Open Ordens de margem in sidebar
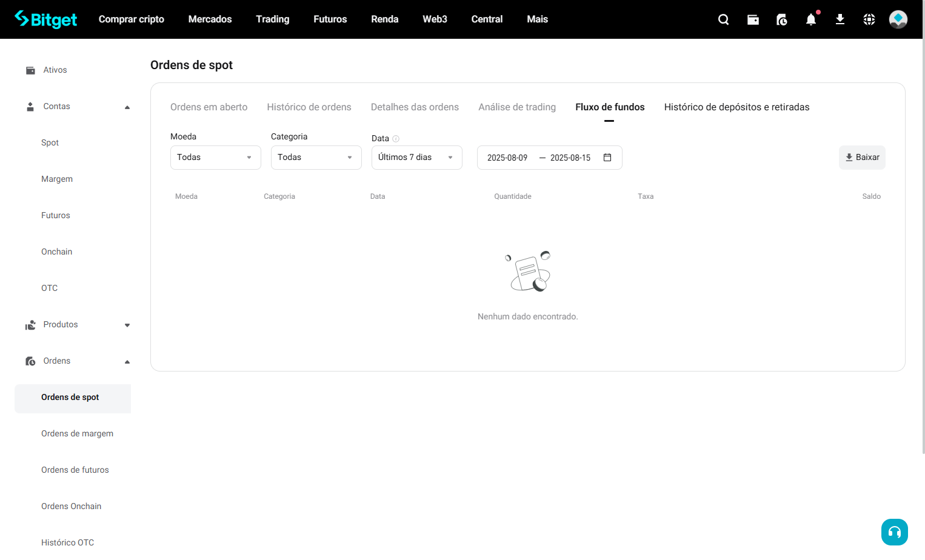Screen dimensions: 925x560 [78, 434]
